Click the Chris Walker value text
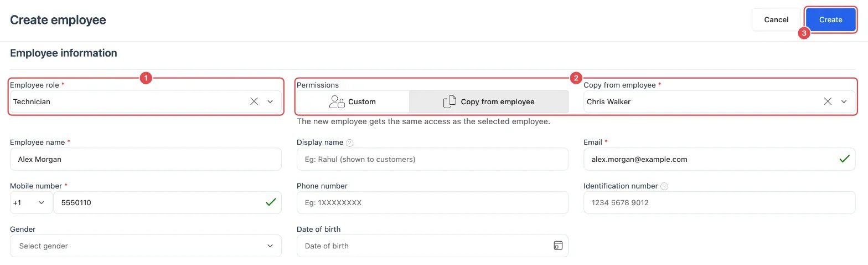Image resolution: width=868 pixels, height=265 pixels. pos(608,101)
